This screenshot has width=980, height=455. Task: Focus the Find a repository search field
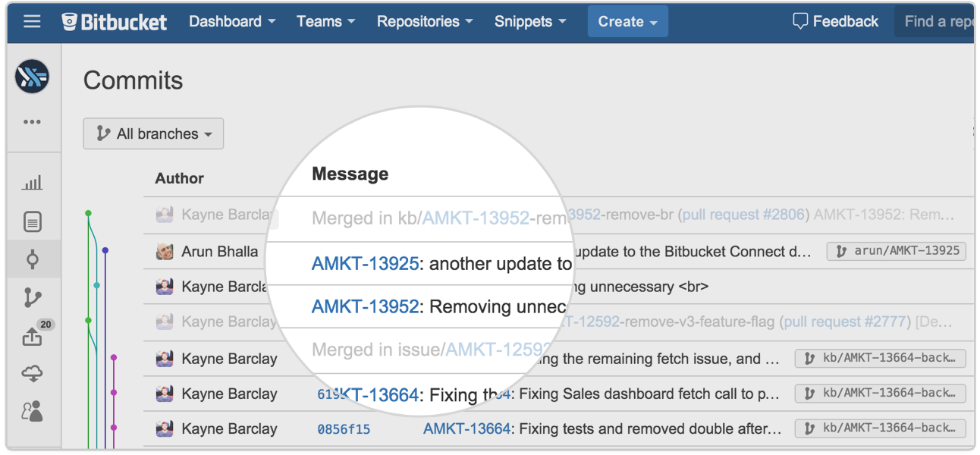[934, 21]
